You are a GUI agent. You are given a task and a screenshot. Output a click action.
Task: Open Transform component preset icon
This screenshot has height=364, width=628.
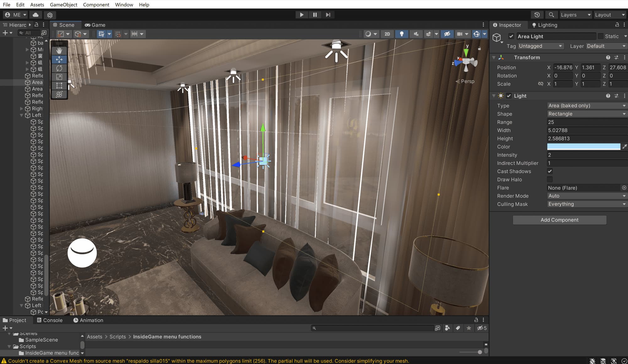[x=616, y=57]
